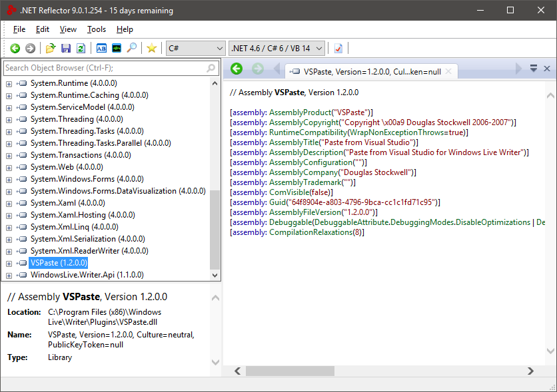Image resolution: width=557 pixels, height=392 pixels.
Task: Click the tree scrollbar down arrow
Action: click(215, 276)
